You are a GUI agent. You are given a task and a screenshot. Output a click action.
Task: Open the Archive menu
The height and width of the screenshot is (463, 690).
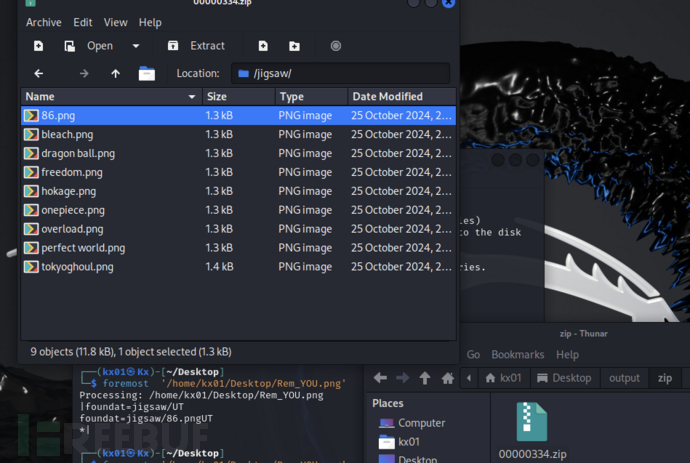click(43, 22)
